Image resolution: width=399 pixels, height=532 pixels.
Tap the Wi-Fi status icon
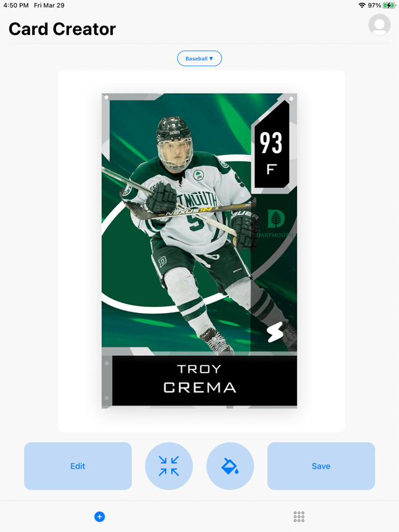362,6
